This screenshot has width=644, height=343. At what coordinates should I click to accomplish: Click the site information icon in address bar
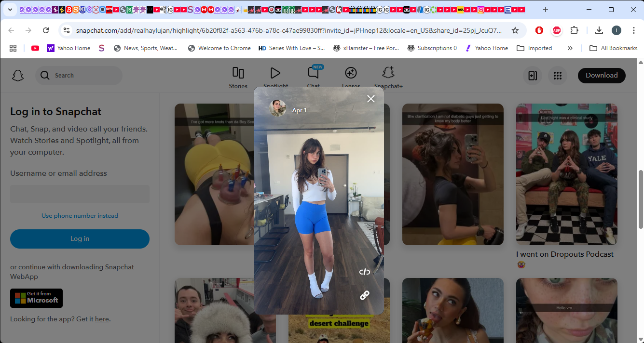point(67,30)
